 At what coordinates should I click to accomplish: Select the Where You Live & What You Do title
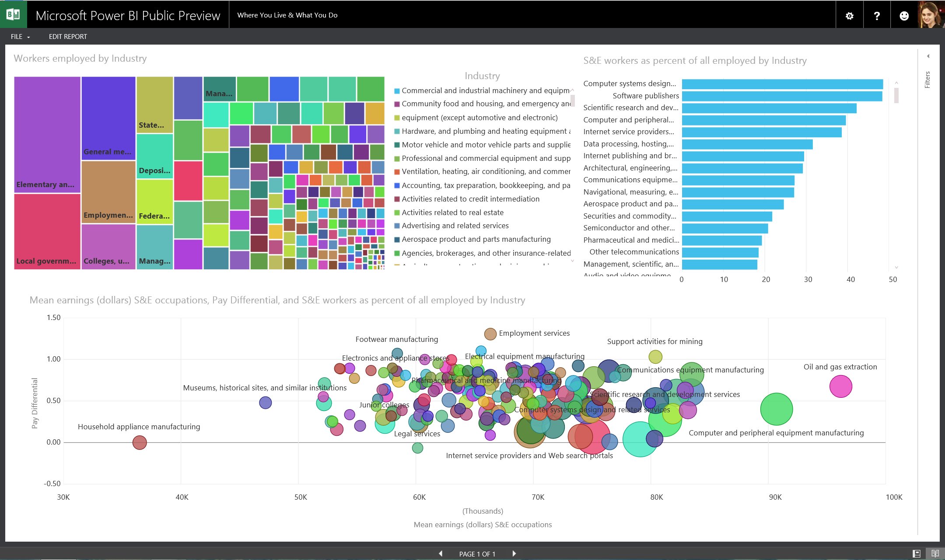pyautogui.click(x=287, y=14)
